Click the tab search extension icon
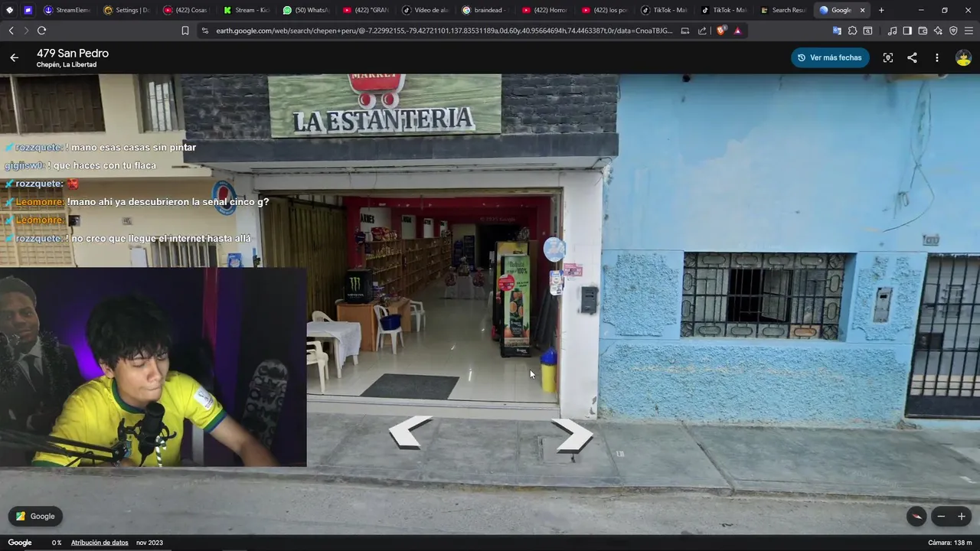 [867, 31]
